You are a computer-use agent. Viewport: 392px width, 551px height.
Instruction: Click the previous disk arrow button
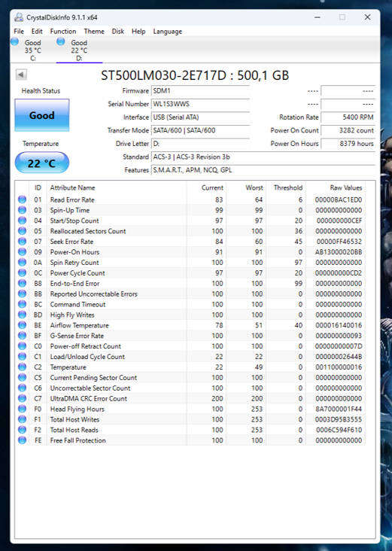[x=21, y=75]
